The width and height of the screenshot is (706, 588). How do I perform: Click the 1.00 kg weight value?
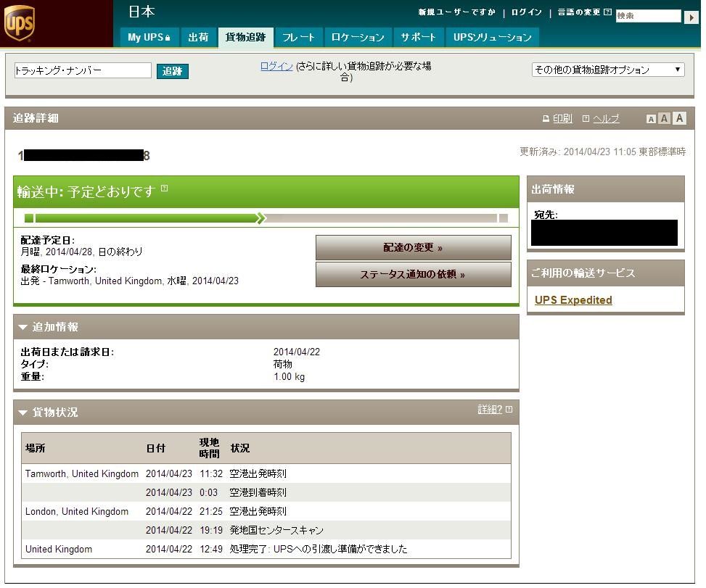(x=289, y=376)
